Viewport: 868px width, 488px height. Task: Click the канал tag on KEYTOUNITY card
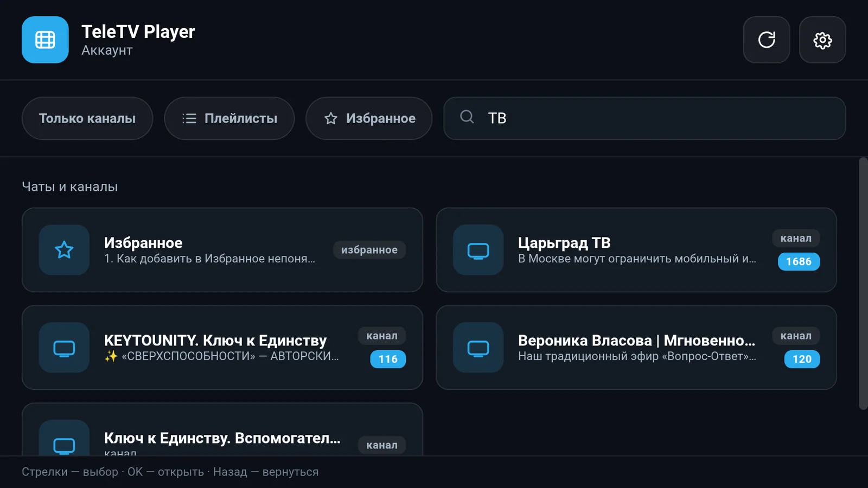(382, 336)
